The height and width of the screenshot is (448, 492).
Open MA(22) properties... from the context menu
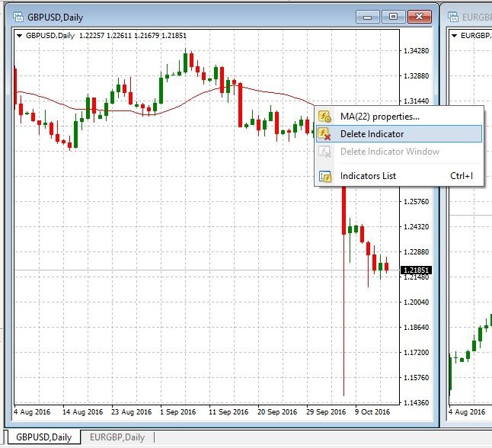379,117
